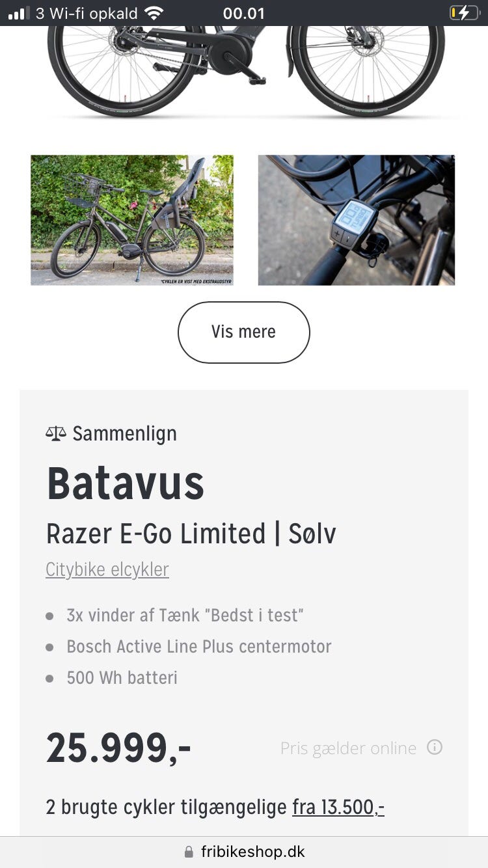Click the compare scales icon next to Sammenlign
Screen dimensions: 488x868
pyautogui.click(x=56, y=432)
